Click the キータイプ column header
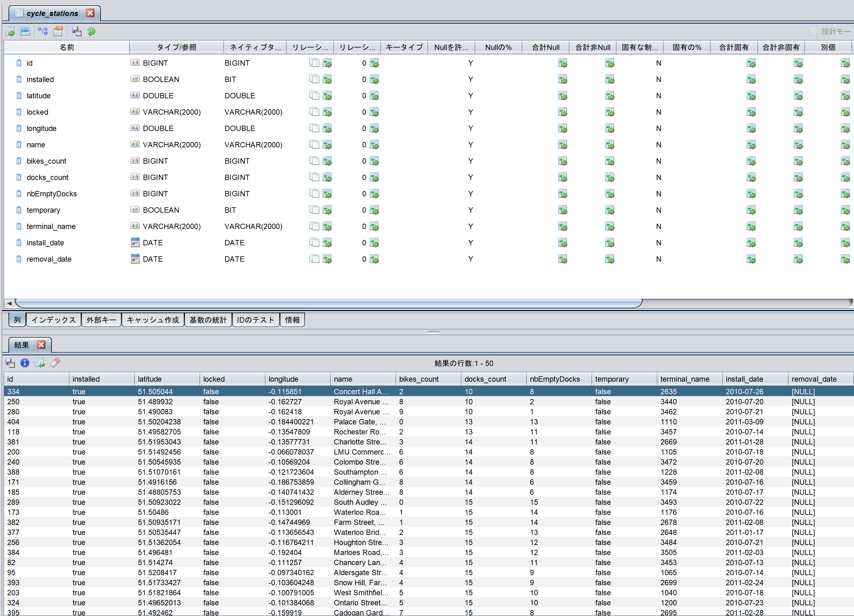854x616 pixels. (x=404, y=47)
